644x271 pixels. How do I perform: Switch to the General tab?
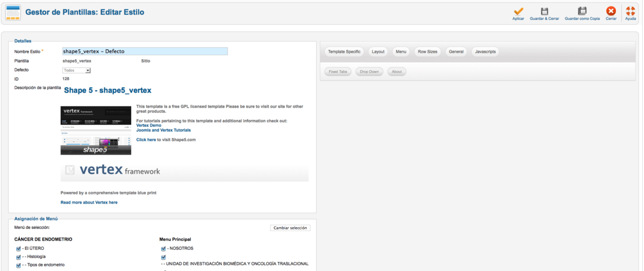pyautogui.click(x=456, y=52)
